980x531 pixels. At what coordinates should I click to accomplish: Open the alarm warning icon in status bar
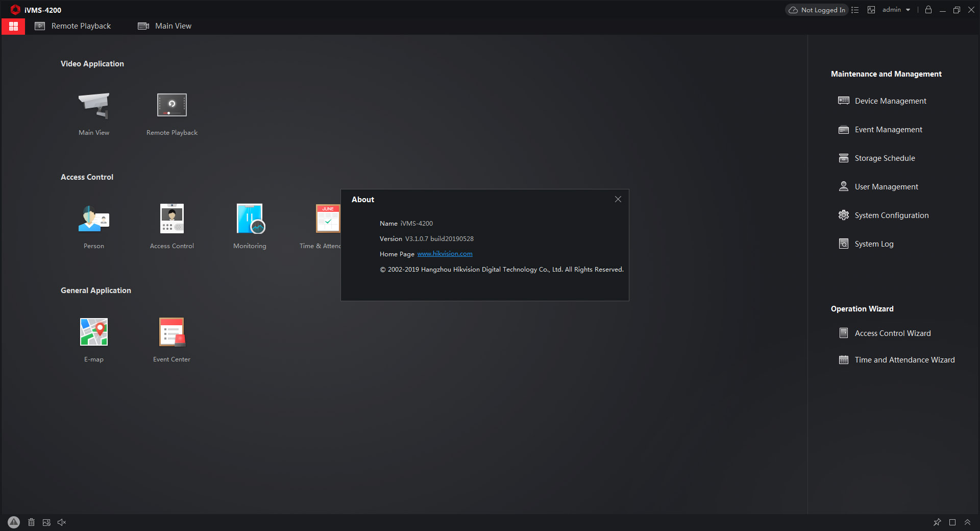click(14, 522)
